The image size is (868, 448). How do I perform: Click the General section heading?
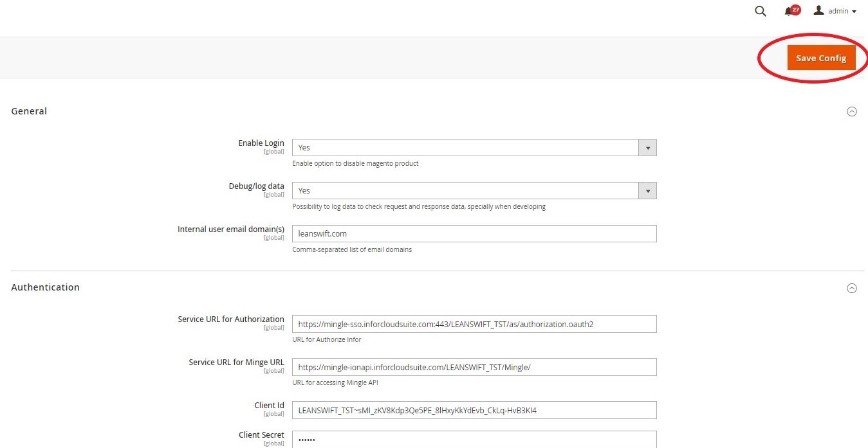coord(29,111)
